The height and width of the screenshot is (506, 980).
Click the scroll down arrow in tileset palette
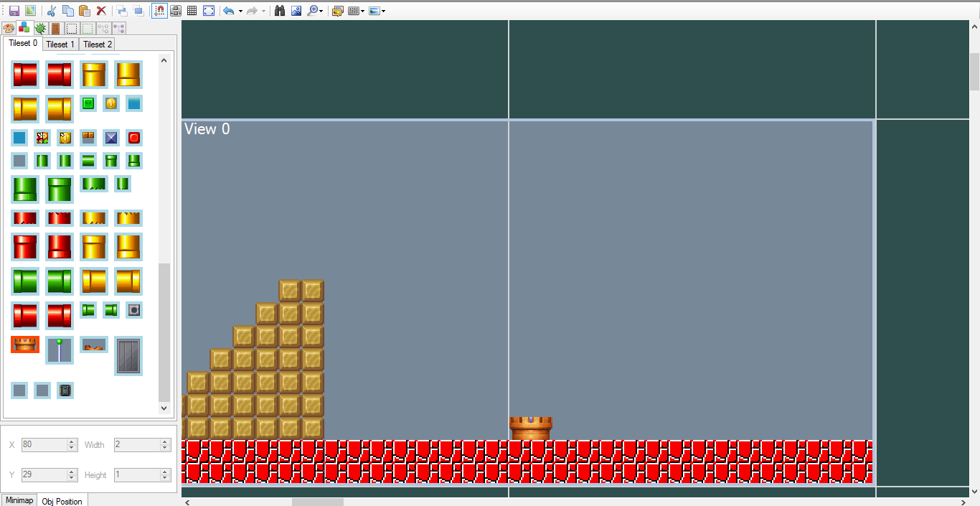tap(164, 408)
